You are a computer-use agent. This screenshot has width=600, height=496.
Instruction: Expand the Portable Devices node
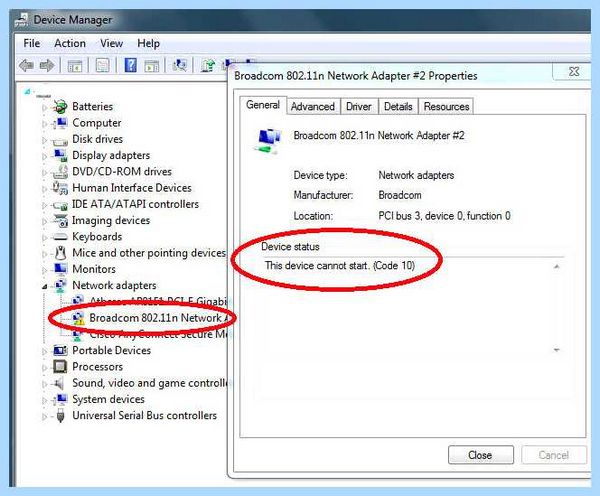point(44,351)
